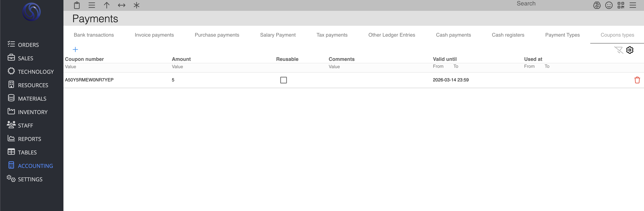644x211 pixels.
Task: Open the Cash registers tab
Action: 508,35
